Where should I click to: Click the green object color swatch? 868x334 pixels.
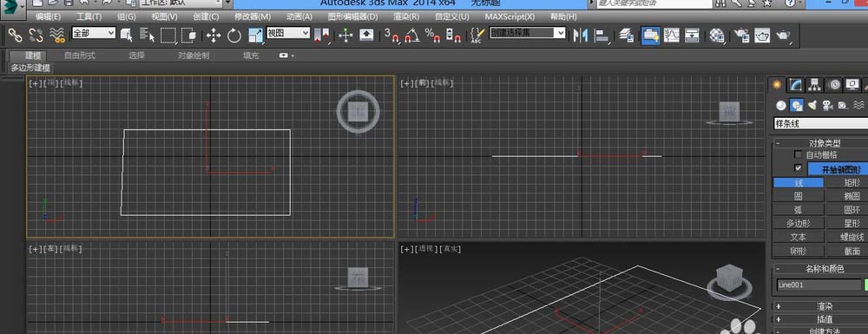[x=865, y=285]
